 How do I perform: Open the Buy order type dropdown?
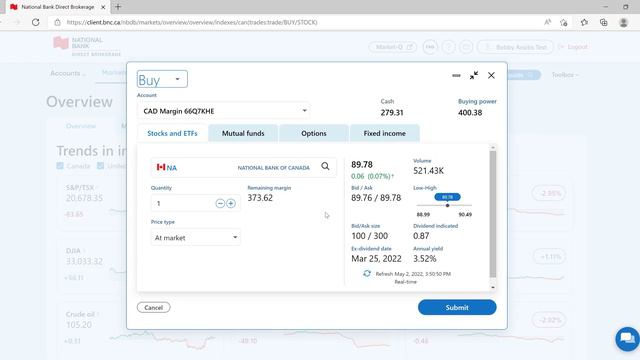[x=162, y=79]
